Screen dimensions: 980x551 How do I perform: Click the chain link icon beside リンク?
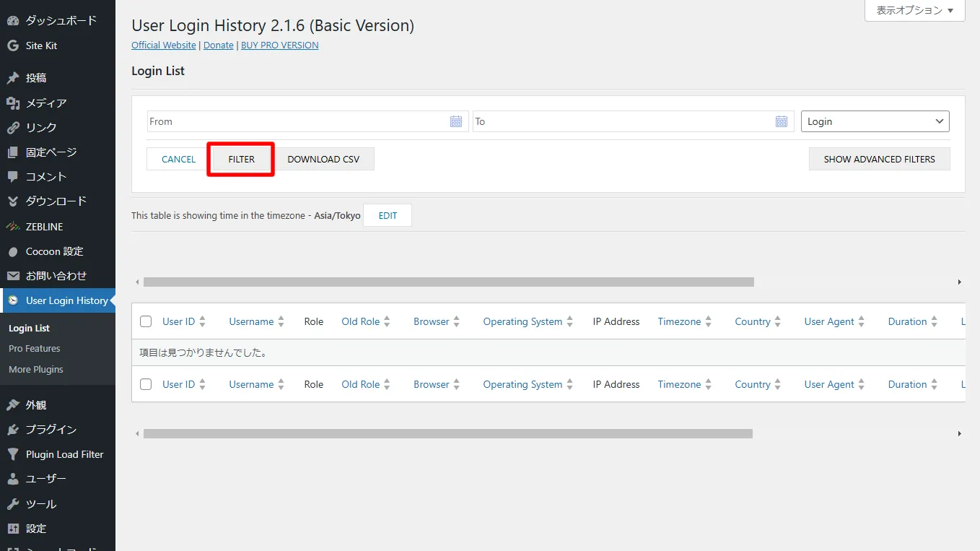point(12,128)
